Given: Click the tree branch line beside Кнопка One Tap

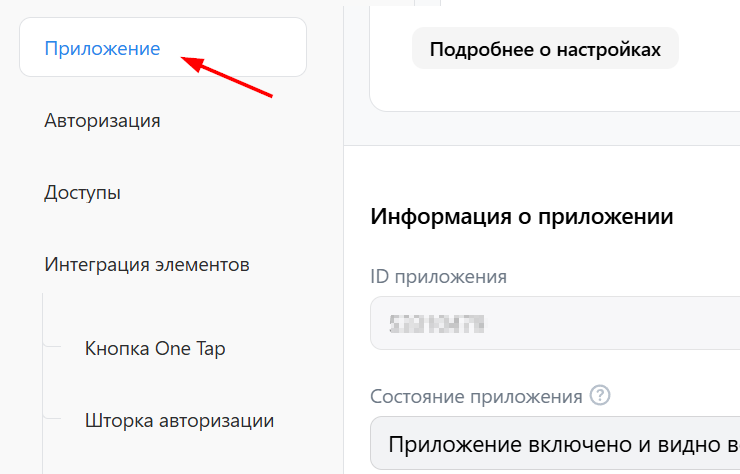Looking at the screenshot, I should (x=53, y=348).
